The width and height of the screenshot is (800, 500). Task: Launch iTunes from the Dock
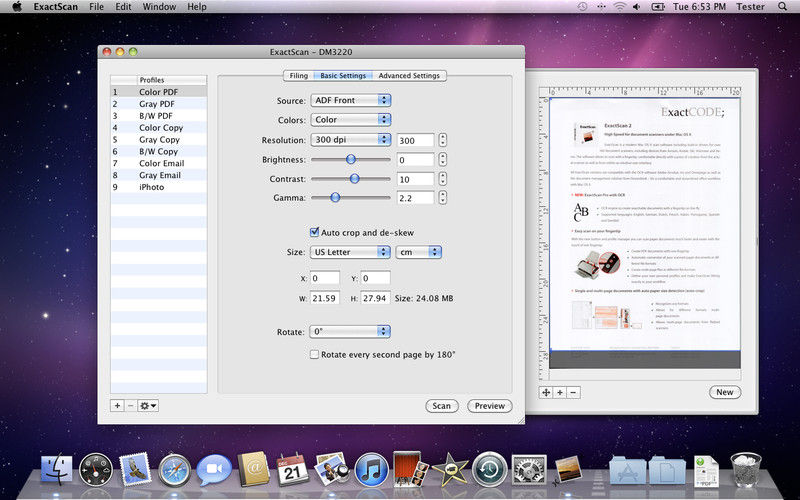click(371, 469)
